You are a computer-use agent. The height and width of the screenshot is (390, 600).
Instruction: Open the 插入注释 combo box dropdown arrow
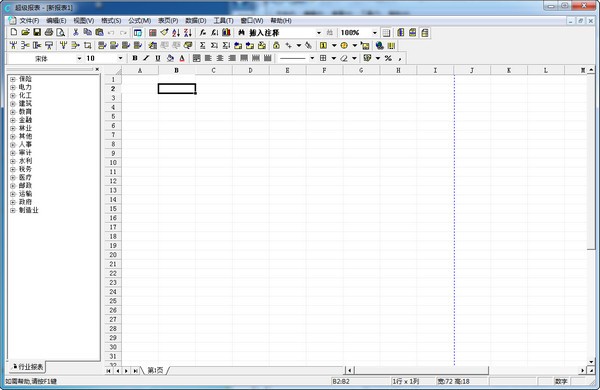pyautogui.click(x=319, y=33)
